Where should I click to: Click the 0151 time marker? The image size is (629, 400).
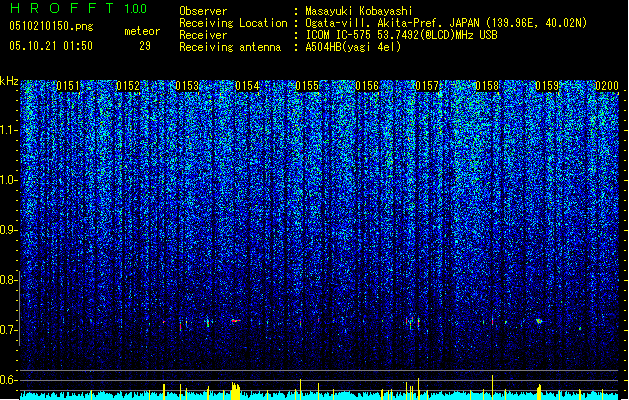tap(68, 86)
